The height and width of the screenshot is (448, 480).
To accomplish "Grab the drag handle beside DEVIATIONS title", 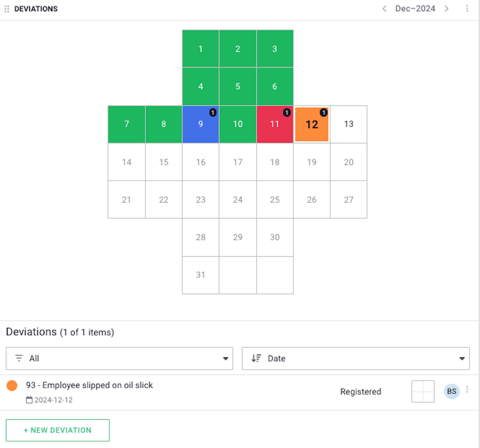I will click(x=7, y=9).
